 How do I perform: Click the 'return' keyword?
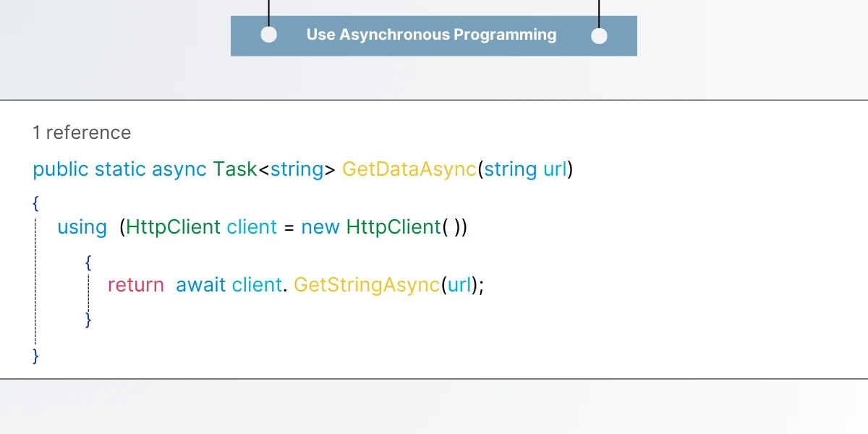(x=136, y=285)
